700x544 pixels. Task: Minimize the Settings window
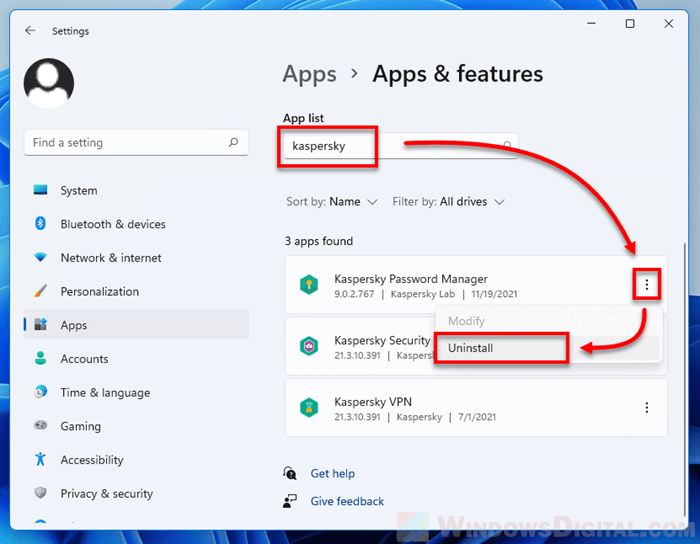pos(592,24)
